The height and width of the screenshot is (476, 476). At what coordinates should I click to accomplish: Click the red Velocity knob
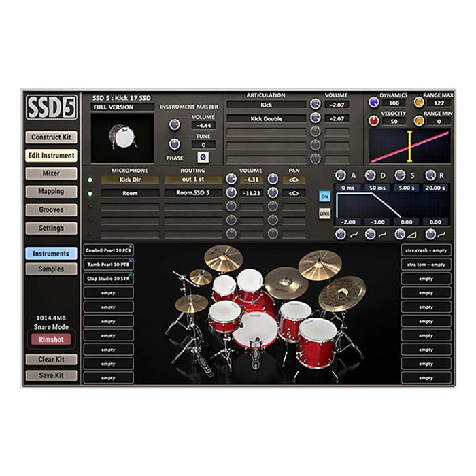[x=373, y=120]
